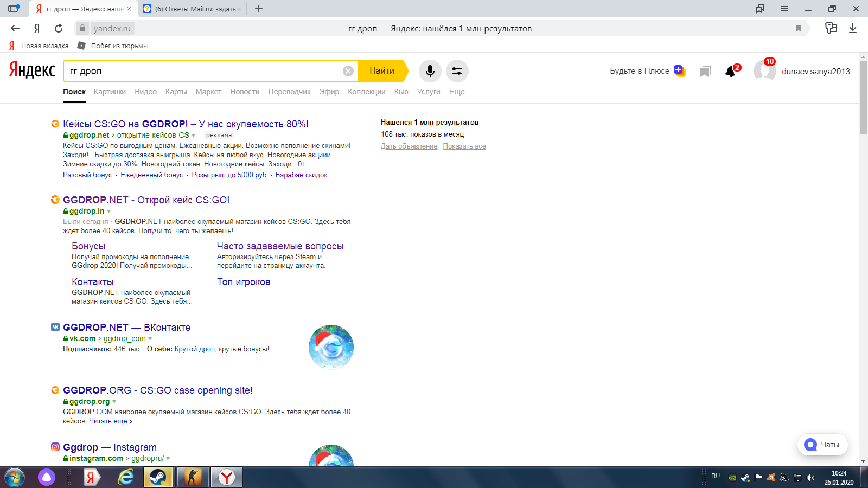Click 'Показать все' link
Image resolution: width=868 pixels, height=488 pixels.
464,146
